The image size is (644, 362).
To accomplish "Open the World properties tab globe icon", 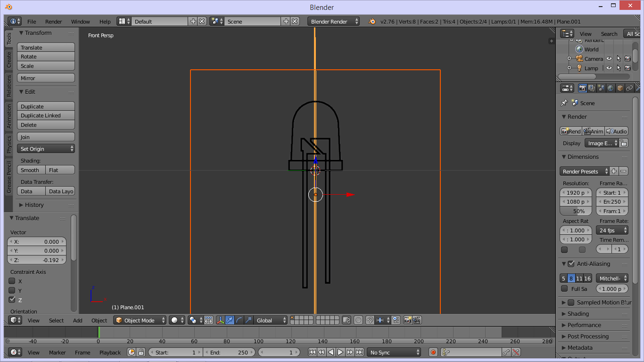I will 611,88.
